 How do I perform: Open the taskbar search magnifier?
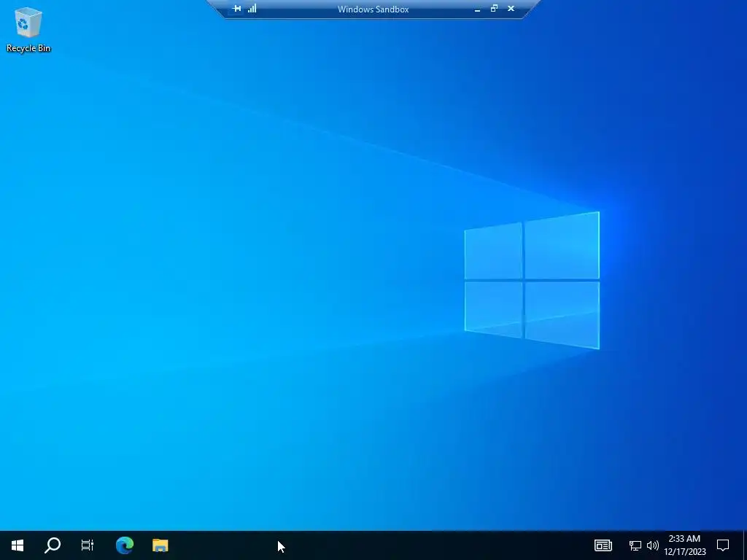(x=53, y=545)
